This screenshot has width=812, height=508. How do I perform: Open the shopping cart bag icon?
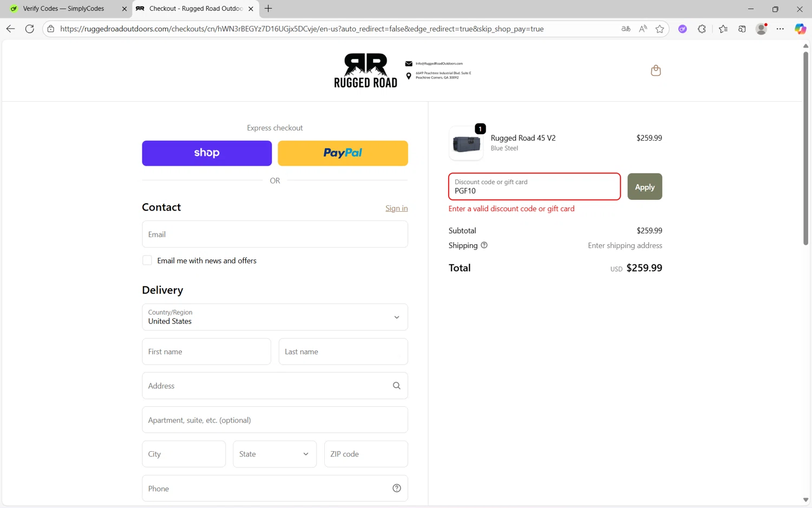656,70
